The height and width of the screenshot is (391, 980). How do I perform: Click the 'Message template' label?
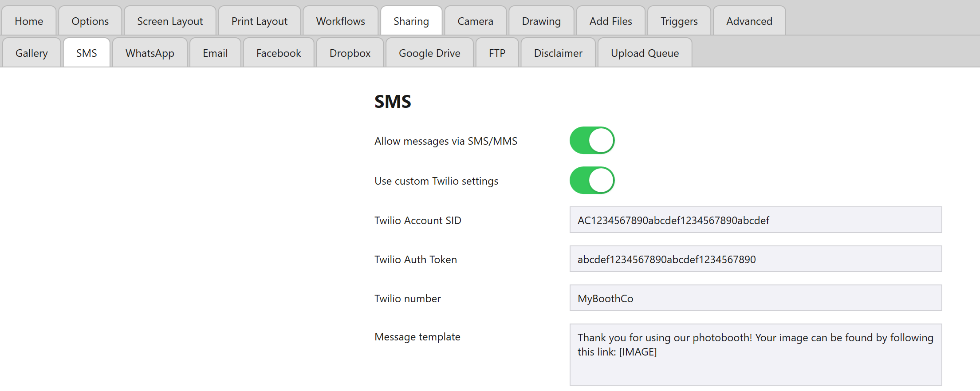pyautogui.click(x=417, y=337)
